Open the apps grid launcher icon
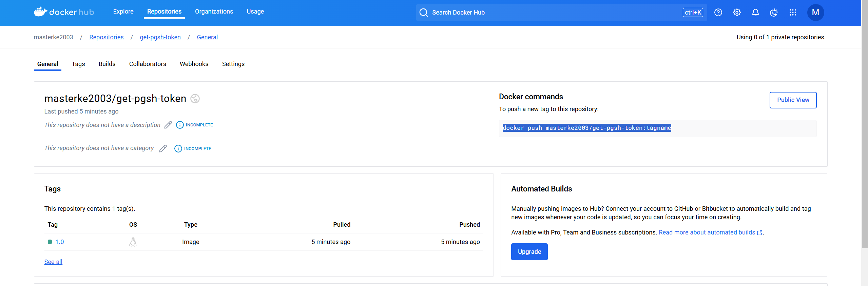This screenshot has width=868, height=286. [x=793, y=13]
